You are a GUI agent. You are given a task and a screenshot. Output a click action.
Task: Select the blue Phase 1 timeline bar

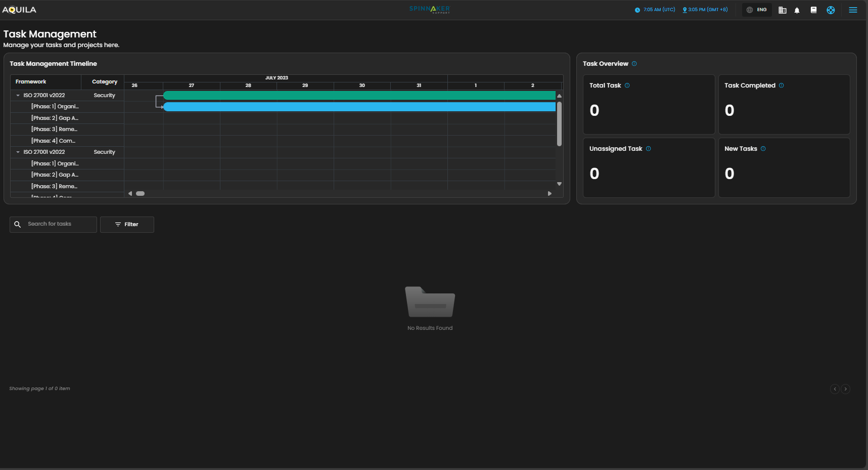[x=359, y=107]
